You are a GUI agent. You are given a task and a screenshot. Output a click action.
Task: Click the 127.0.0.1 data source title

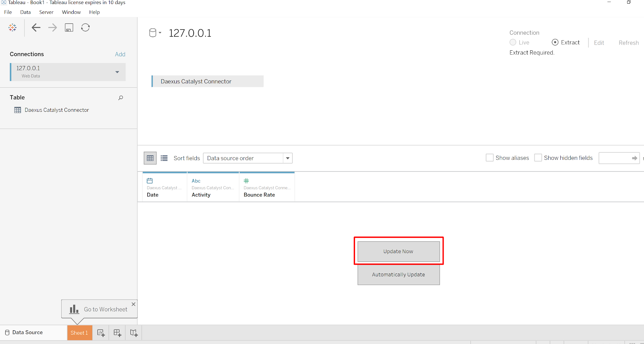190,33
